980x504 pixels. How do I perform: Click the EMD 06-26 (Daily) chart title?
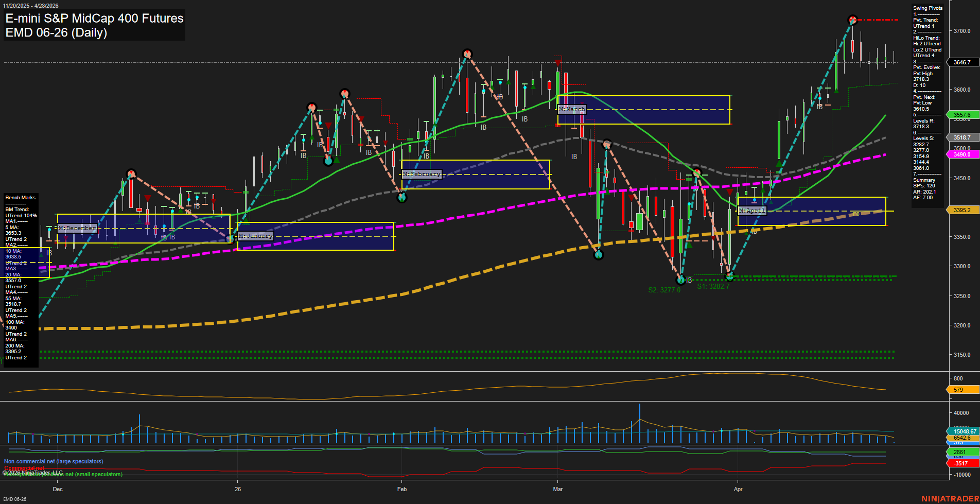tap(56, 32)
